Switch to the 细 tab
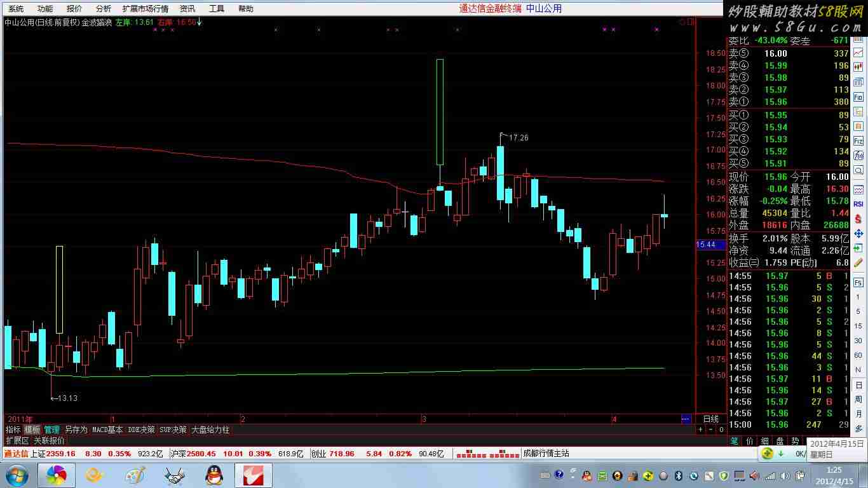Viewport: 868px width, 488px height. [765, 440]
